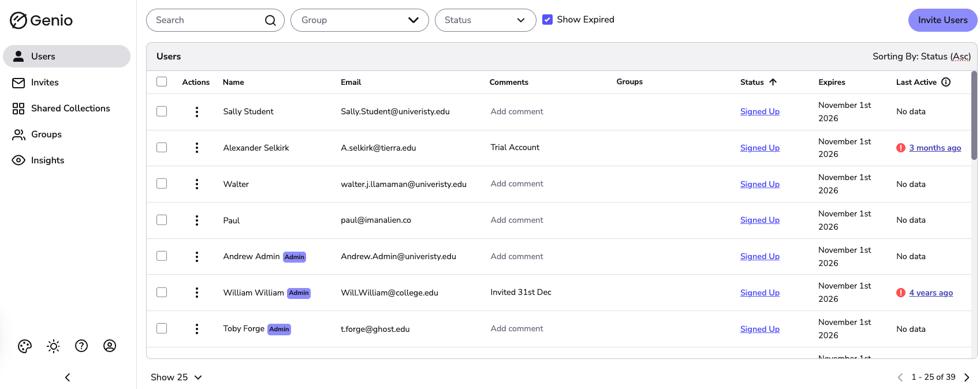This screenshot has height=389, width=980.
Task: Open the 3 months ago link
Action: point(935,148)
